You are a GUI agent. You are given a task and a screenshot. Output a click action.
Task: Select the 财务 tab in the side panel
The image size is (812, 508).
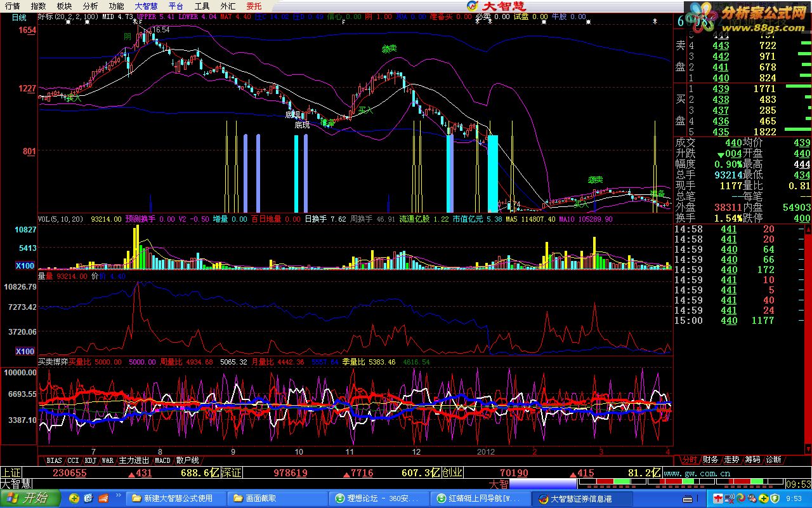point(710,460)
